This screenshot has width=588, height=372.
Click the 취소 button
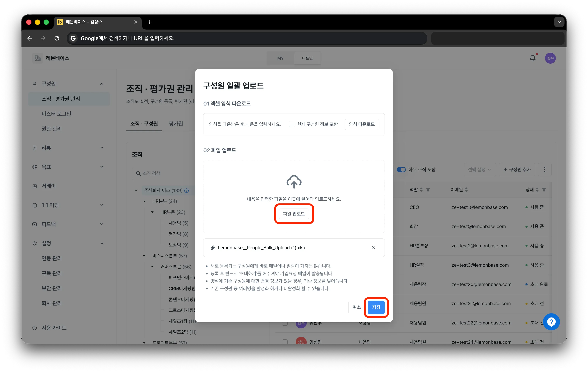click(357, 307)
